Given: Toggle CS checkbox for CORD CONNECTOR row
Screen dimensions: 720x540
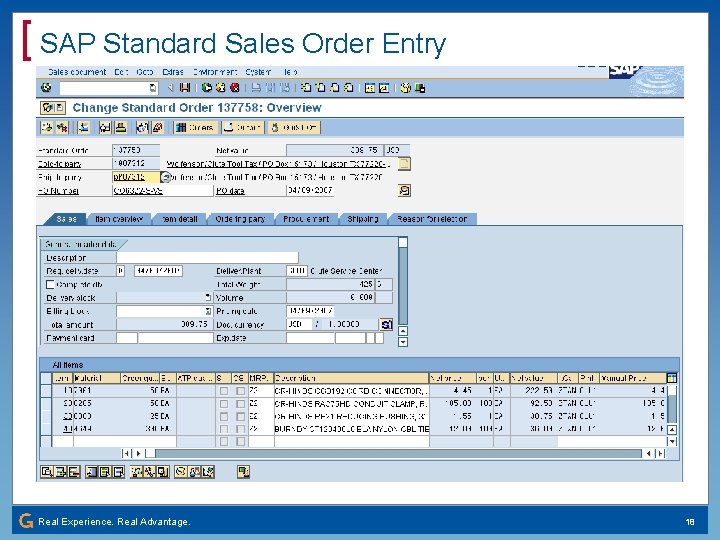Looking at the screenshot, I should click(240, 391).
